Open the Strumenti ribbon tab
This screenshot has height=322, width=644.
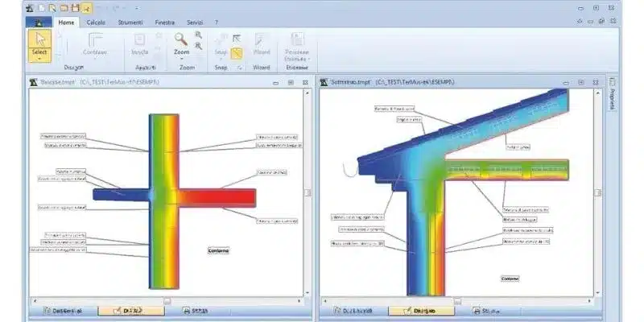click(x=130, y=23)
